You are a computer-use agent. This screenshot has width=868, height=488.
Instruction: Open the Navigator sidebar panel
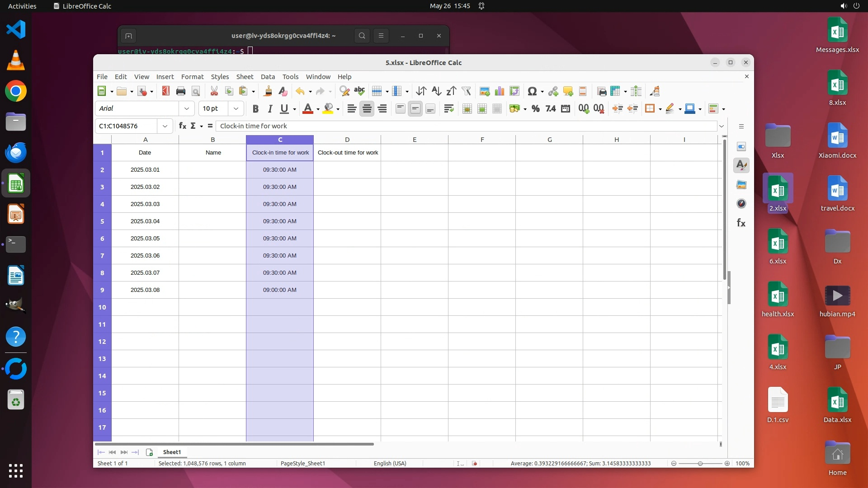pos(741,204)
